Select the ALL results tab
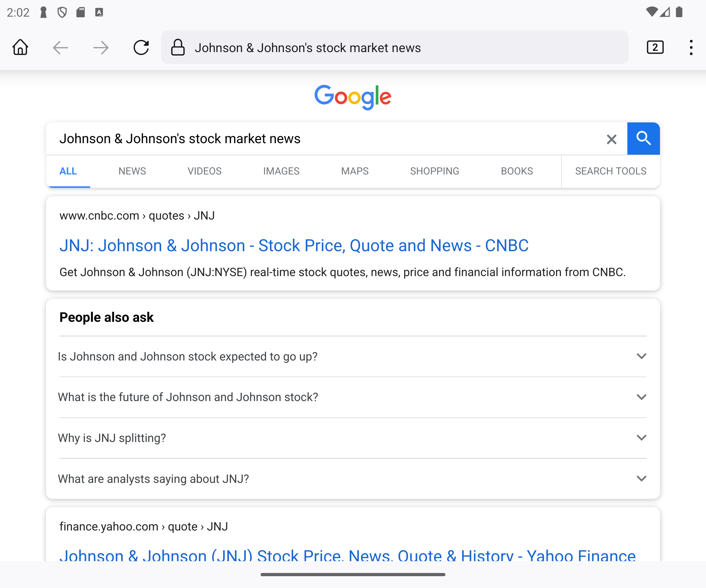 pos(68,171)
